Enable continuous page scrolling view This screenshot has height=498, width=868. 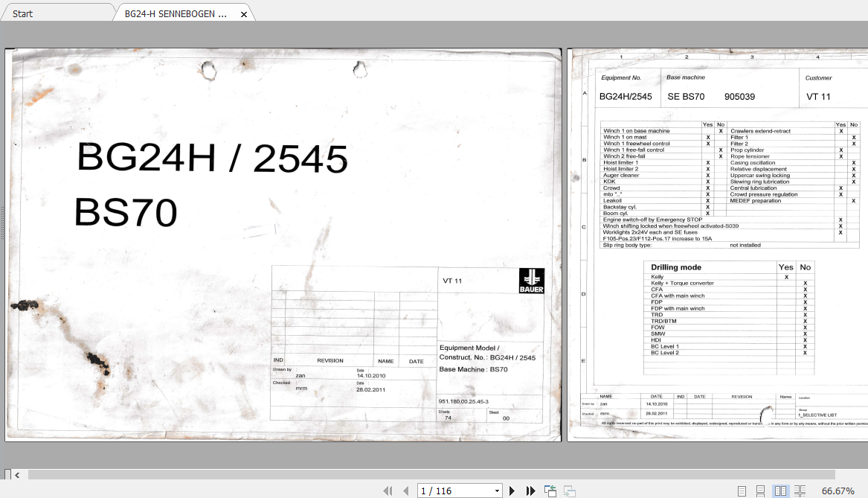(759, 491)
